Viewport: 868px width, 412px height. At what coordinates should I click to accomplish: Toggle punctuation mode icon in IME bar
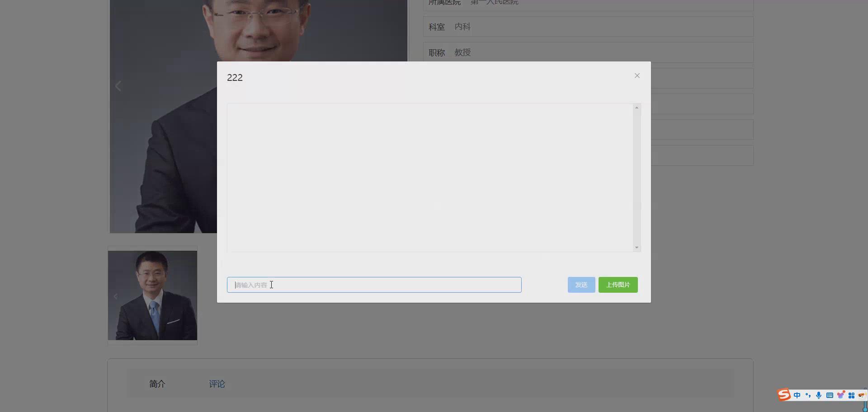[808, 395]
